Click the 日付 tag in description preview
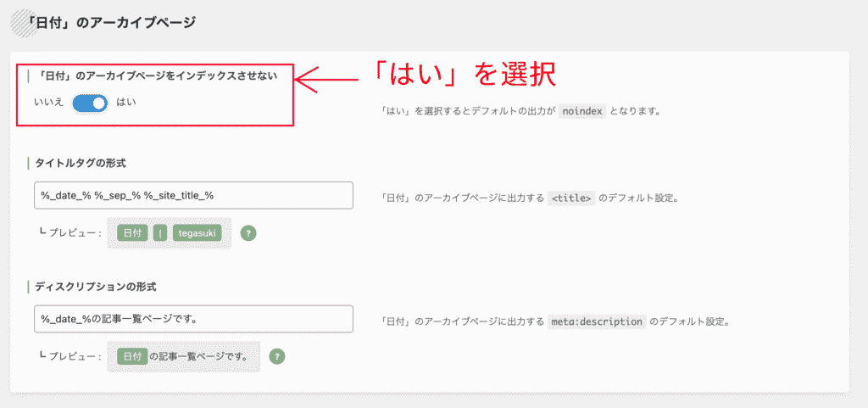This screenshot has height=408, width=868. click(132, 356)
